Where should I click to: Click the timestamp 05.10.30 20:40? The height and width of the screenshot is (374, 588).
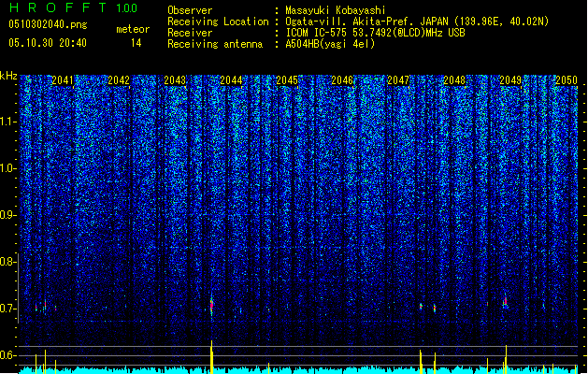(x=48, y=43)
